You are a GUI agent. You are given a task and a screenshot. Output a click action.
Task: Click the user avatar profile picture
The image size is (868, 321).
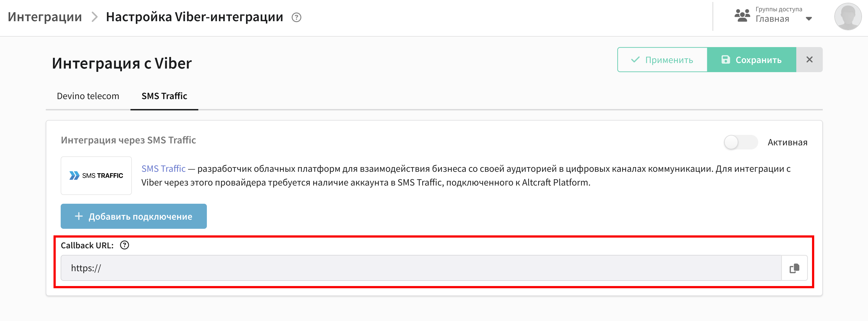click(848, 17)
